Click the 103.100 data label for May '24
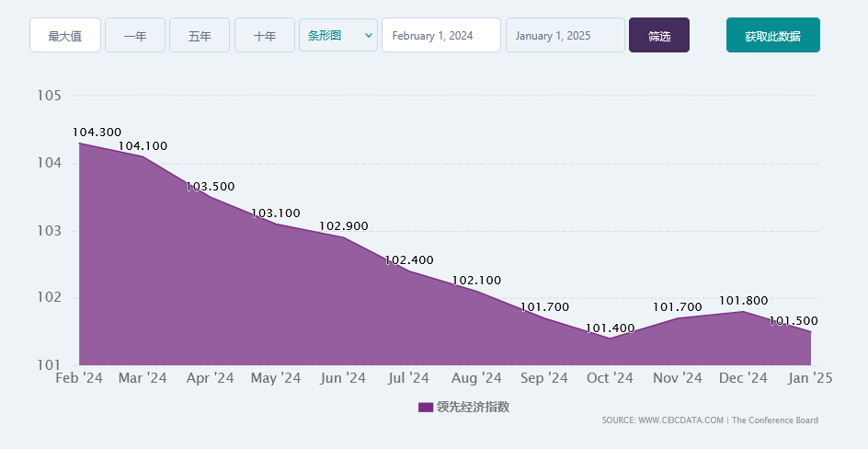This screenshot has height=449, width=868. click(x=276, y=213)
